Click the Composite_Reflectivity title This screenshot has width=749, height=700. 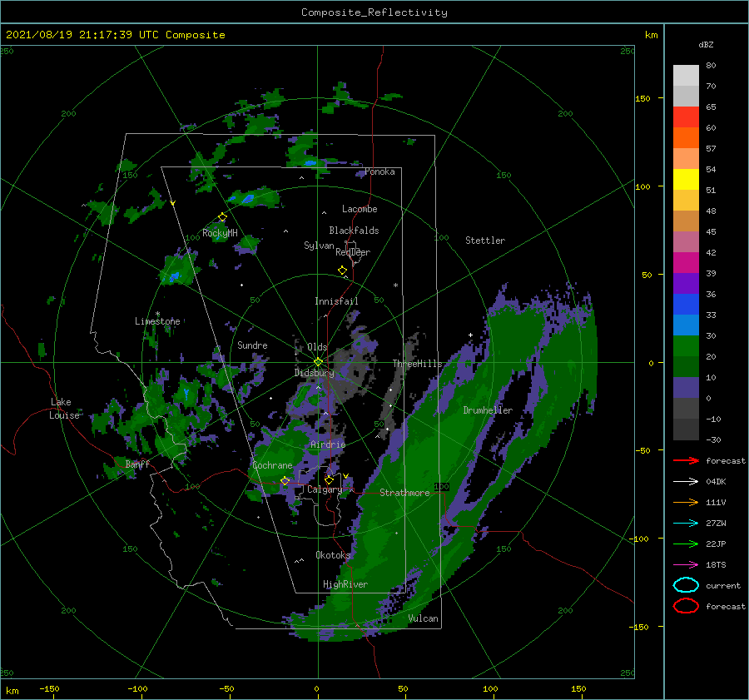[x=374, y=12]
